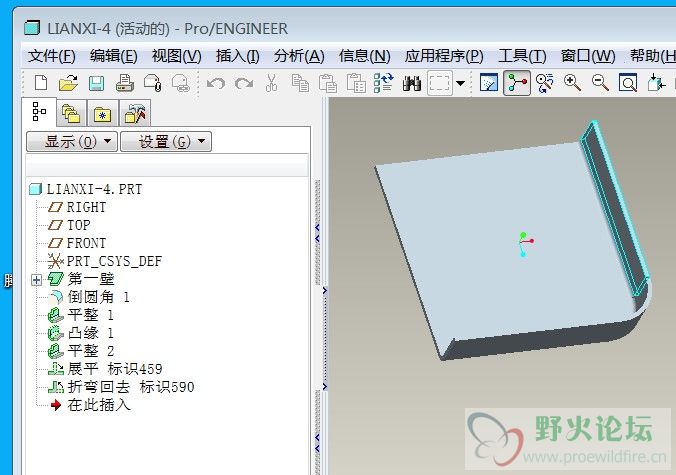The height and width of the screenshot is (475, 676).
Task: Open the 设置(G) dropdown
Action: pyautogui.click(x=166, y=141)
